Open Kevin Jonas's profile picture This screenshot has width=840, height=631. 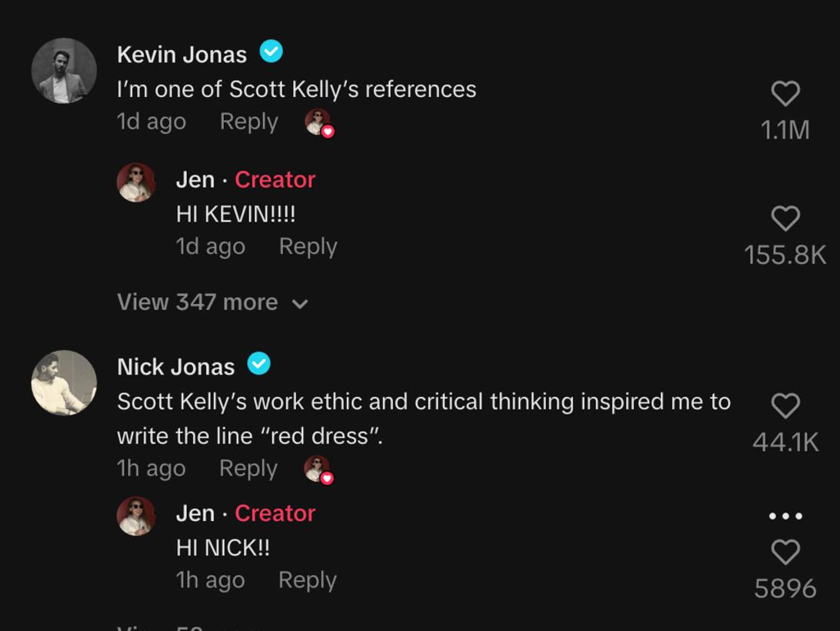[x=64, y=71]
